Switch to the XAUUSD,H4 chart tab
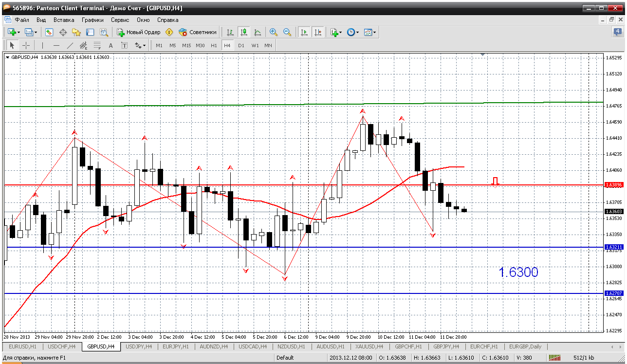The width and height of the screenshot is (627, 364). [x=369, y=346]
